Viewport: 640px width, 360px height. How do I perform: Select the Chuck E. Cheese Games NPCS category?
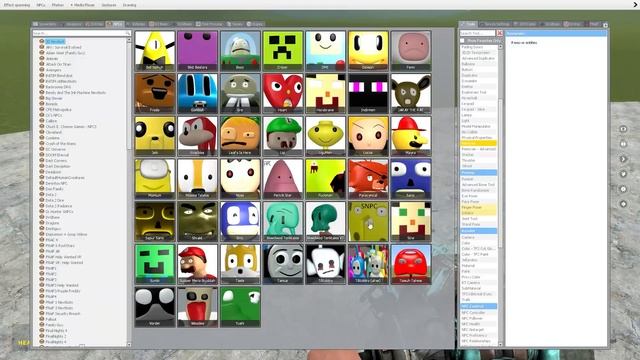71,127
